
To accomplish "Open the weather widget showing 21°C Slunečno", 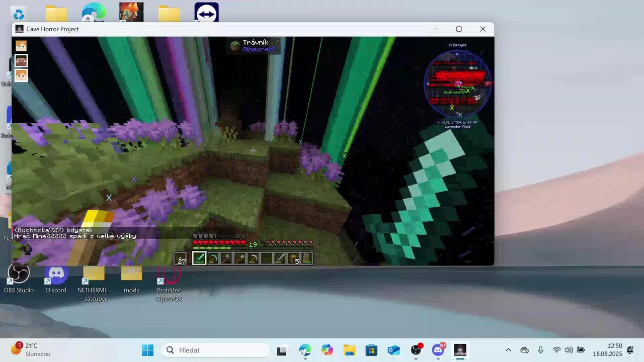I will 31,349.
